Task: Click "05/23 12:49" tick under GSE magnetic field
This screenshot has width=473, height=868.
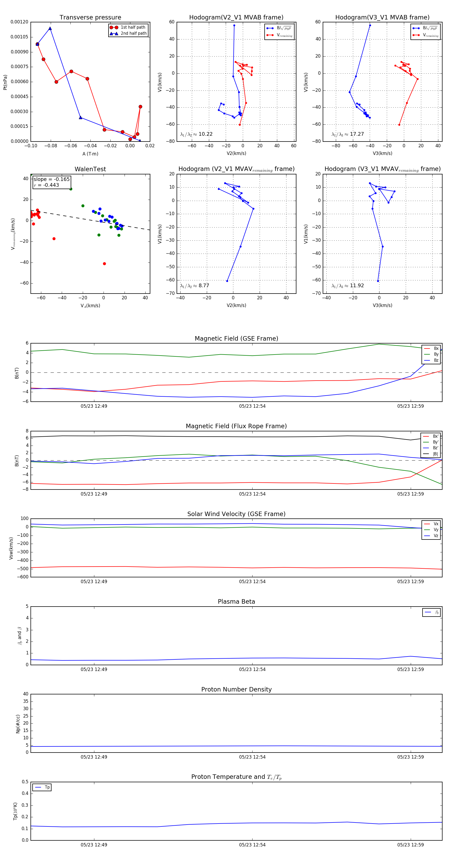Action: (x=94, y=406)
